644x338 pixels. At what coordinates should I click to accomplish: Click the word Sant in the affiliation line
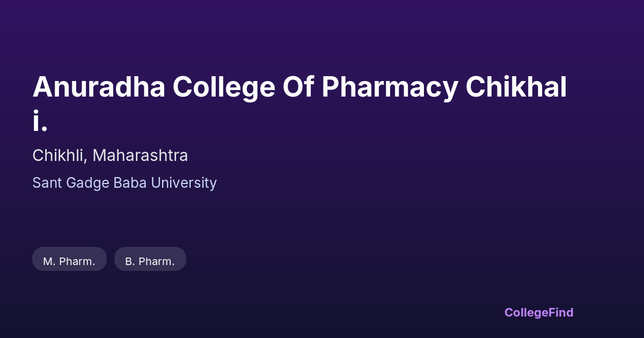pos(47,183)
